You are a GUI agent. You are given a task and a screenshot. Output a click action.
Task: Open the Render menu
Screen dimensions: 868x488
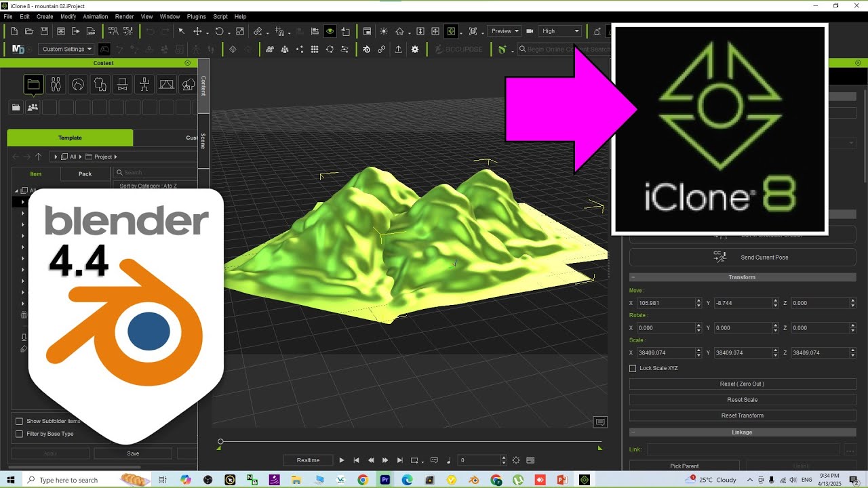click(x=124, y=16)
